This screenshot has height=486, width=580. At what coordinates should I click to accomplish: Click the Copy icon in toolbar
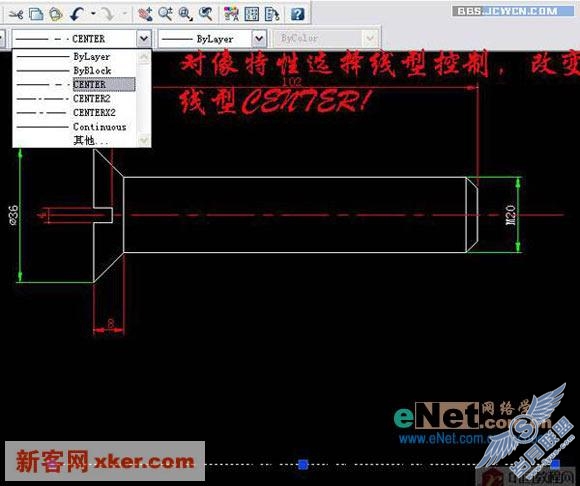pos(36,14)
